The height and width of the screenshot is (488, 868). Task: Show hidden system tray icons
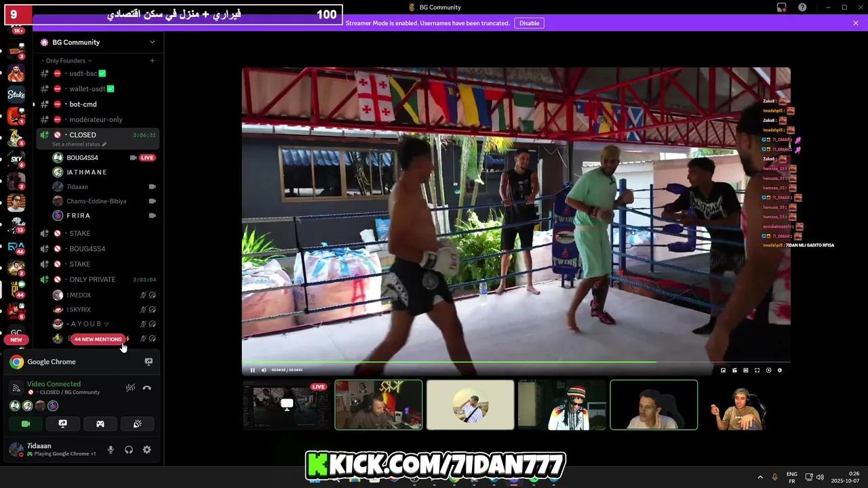point(760,477)
